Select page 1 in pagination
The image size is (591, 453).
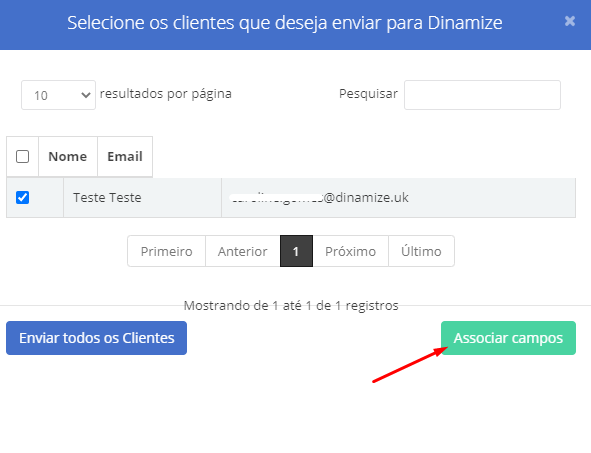point(296,251)
